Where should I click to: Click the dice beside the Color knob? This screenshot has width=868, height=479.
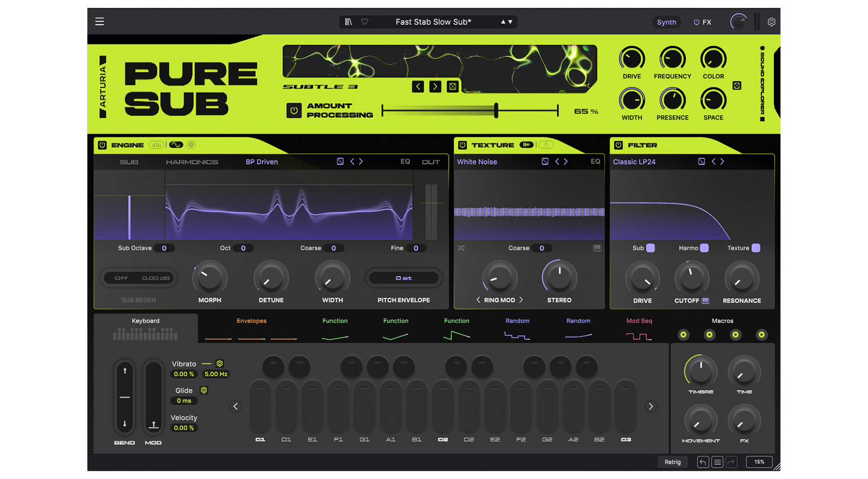737,86
